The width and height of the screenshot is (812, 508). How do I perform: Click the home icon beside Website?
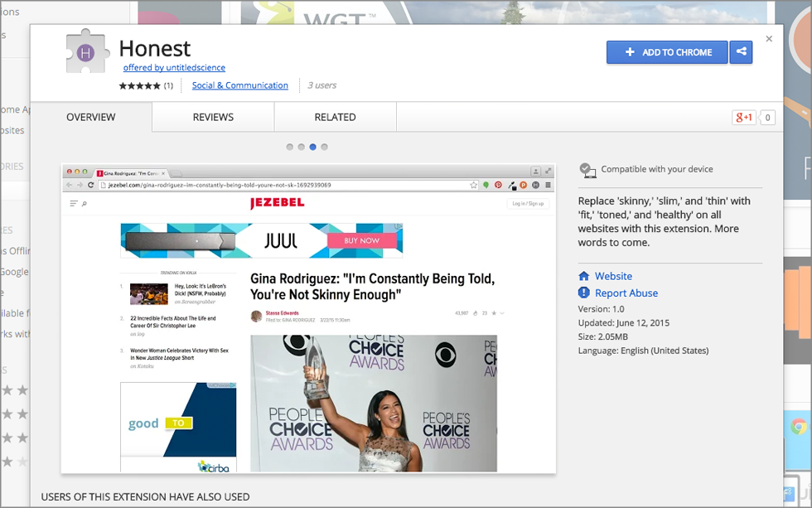coord(583,275)
